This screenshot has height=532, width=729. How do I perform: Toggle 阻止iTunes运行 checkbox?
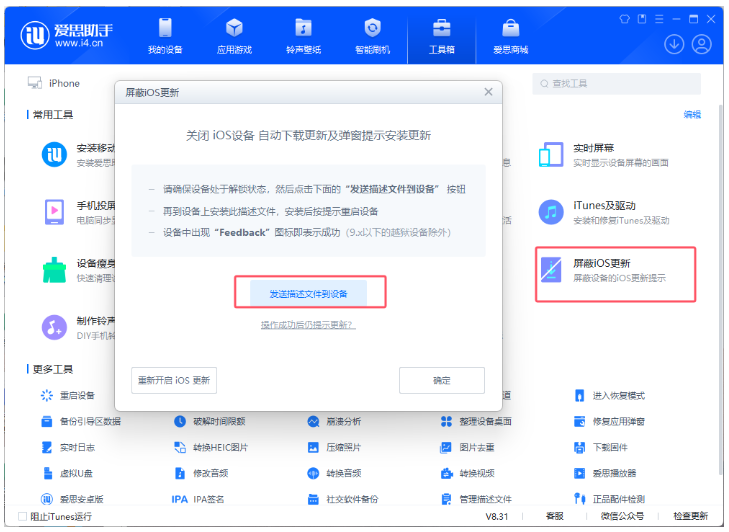point(22,516)
